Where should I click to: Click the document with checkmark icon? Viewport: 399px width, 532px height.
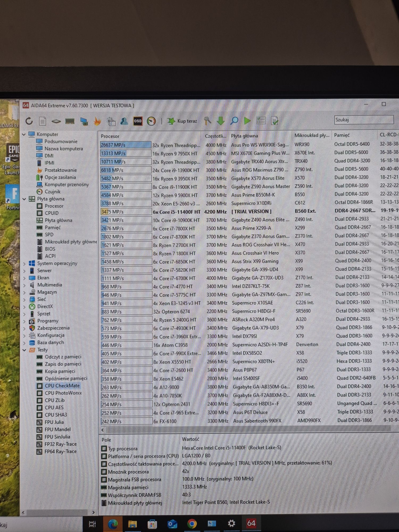tap(275, 120)
